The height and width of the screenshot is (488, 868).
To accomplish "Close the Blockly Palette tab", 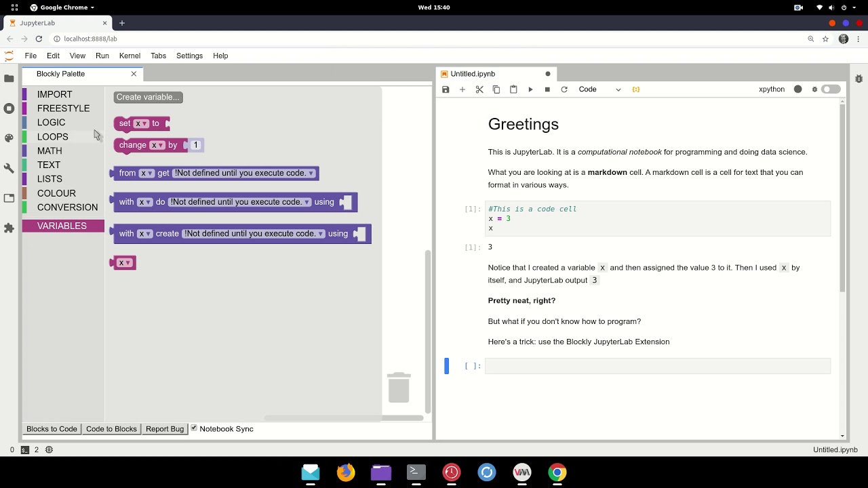I will (134, 74).
